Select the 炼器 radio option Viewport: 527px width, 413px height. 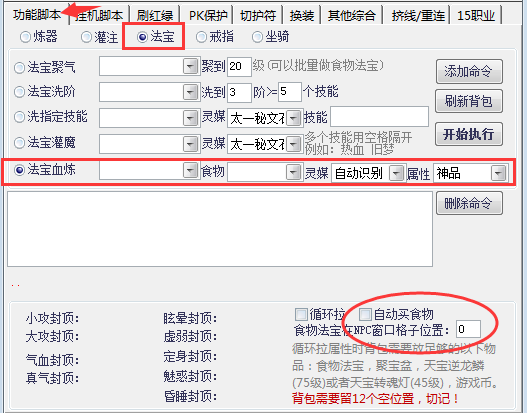38,37
